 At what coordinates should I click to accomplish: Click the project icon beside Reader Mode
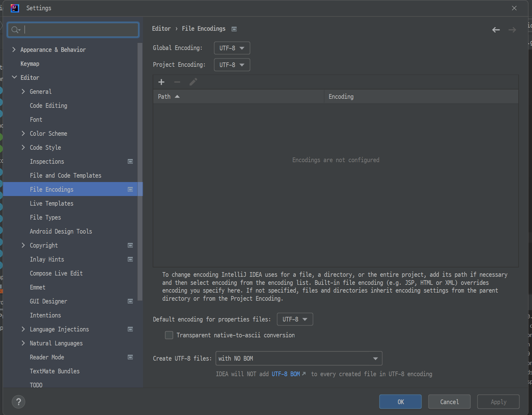[x=130, y=357]
